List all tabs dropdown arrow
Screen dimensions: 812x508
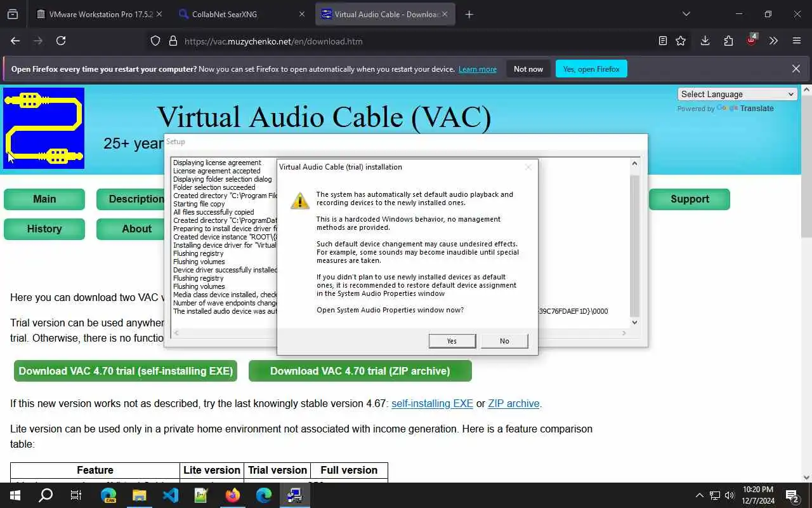tap(686, 14)
